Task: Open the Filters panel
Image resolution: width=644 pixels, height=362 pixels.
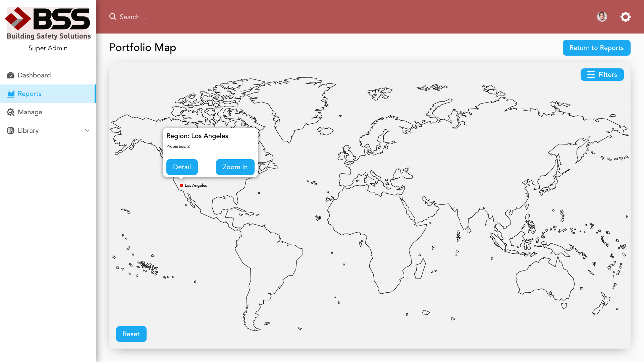Action: pos(607,75)
